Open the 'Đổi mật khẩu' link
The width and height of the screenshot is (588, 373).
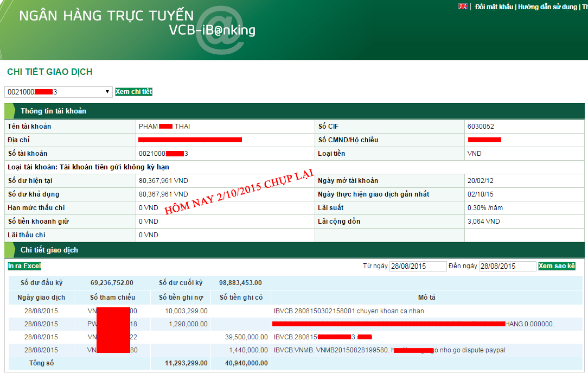[x=494, y=7]
